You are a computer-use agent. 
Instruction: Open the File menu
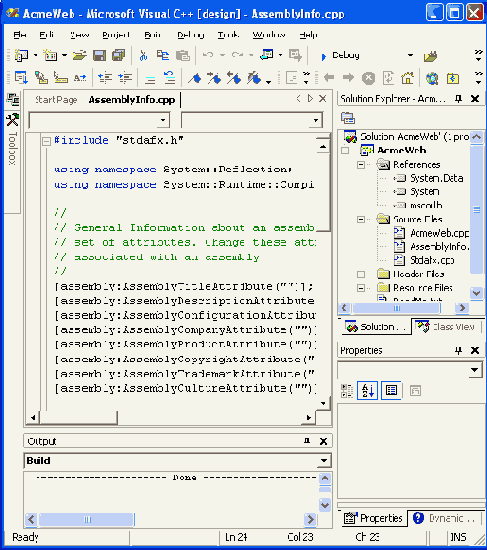[20, 34]
